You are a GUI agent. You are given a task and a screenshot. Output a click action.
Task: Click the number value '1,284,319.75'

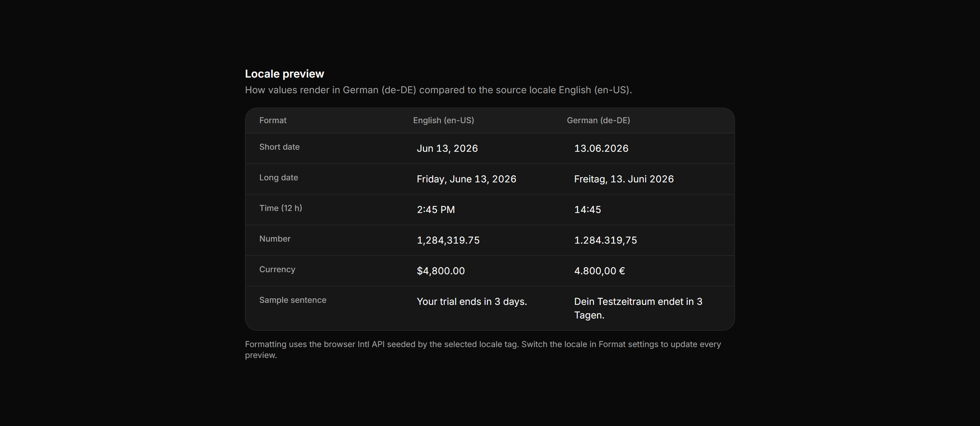pos(448,240)
